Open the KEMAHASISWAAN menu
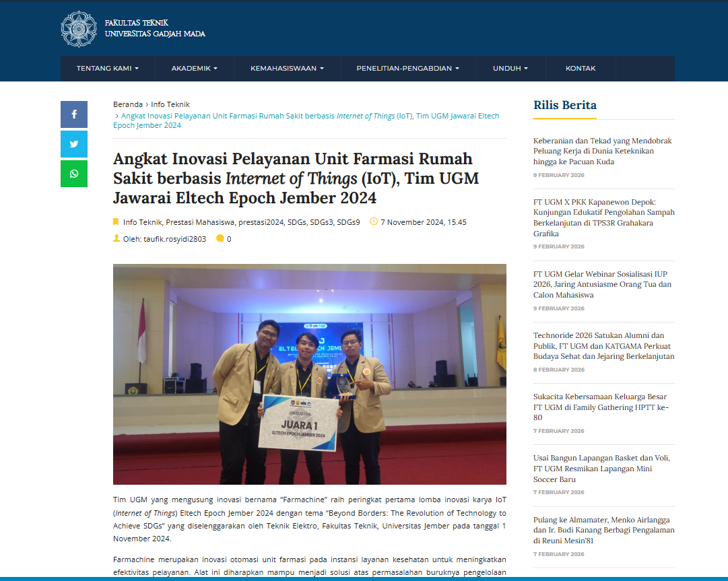This screenshot has width=728, height=581. click(x=287, y=68)
